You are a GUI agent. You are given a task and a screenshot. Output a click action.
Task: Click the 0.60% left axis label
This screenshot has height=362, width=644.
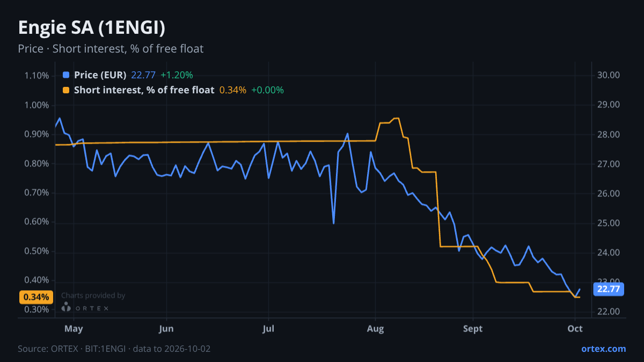[x=36, y=222]
